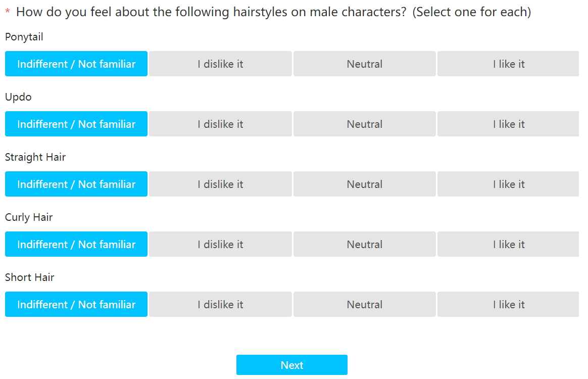Click the Next button
The height and width of the screenshot is (379, 588).
tap(291, 365)
